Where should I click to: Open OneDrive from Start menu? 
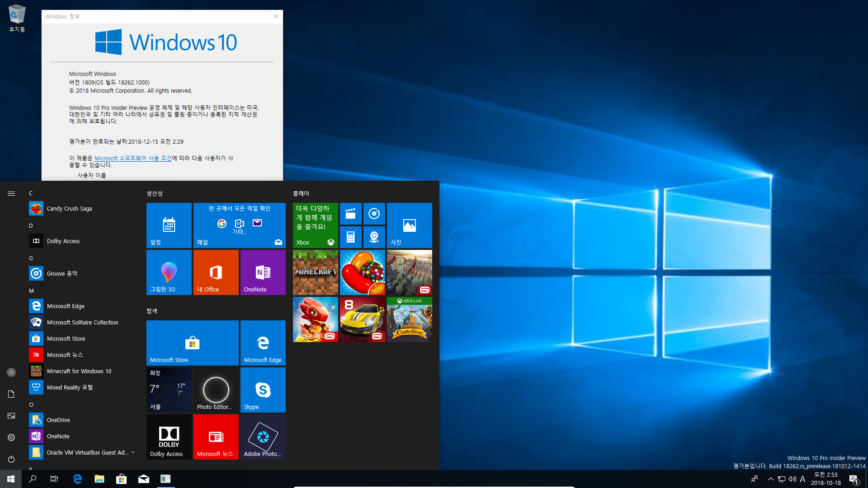[x=58, y=419]
